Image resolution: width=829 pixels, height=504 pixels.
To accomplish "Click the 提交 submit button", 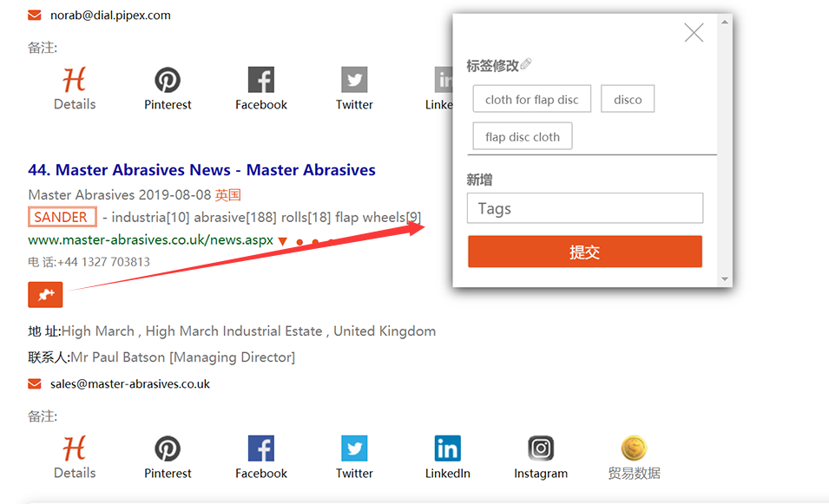I will 585,252.
